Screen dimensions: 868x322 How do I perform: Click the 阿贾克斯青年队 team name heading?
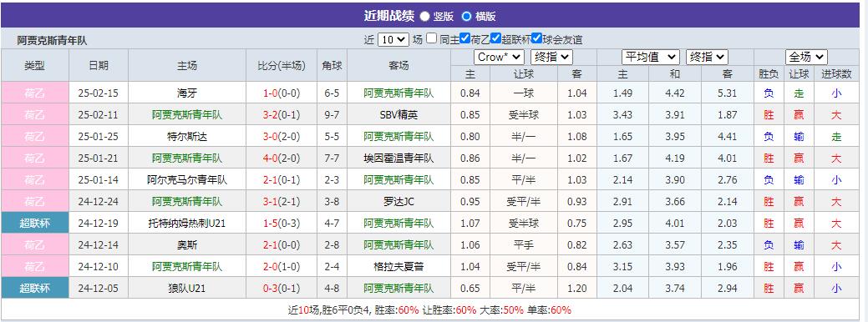52,40
